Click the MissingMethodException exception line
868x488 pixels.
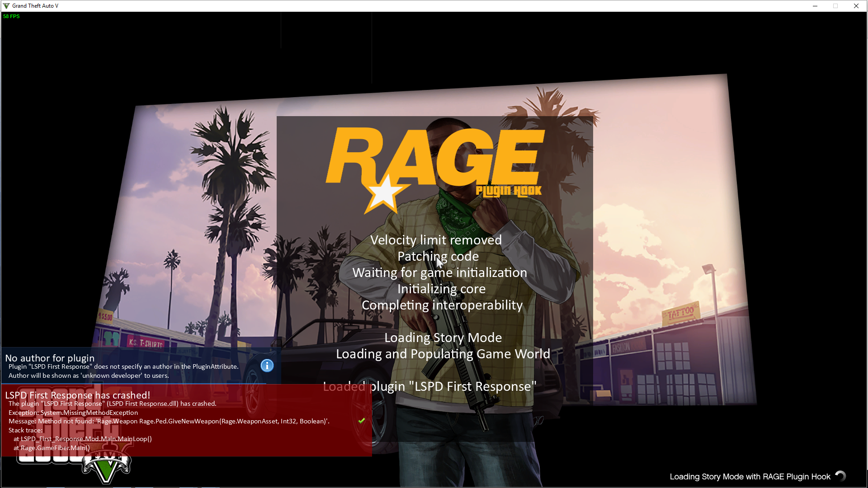pos(73,413)
